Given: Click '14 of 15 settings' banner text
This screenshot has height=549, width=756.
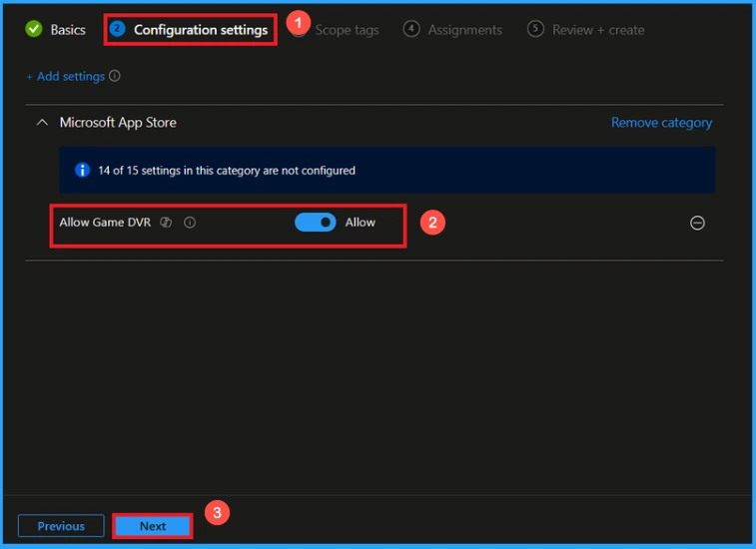Looking at the screenshot, I should click(x=227, y=170).
